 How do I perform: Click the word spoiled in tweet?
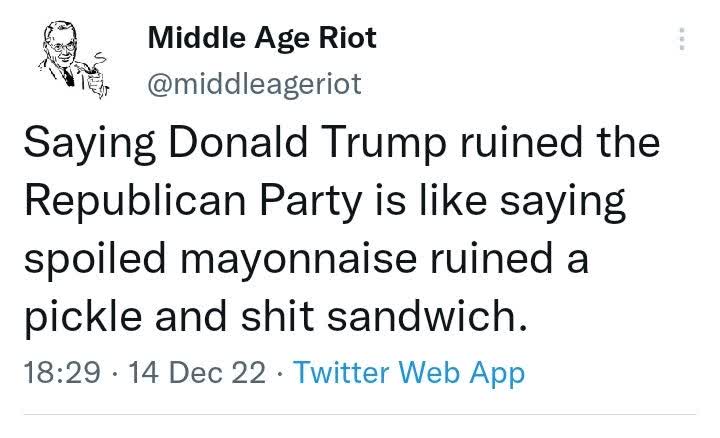pyautogui.click(x=95, y=260)
